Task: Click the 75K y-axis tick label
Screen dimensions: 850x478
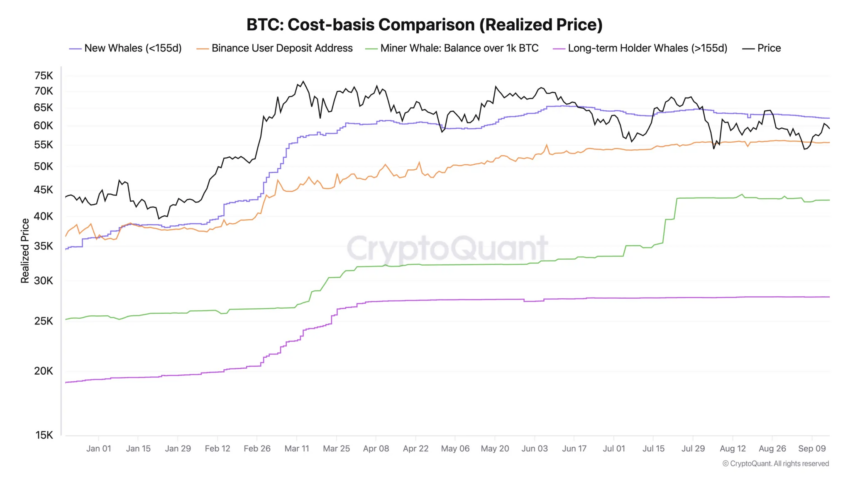Action: tap(43, 75)
